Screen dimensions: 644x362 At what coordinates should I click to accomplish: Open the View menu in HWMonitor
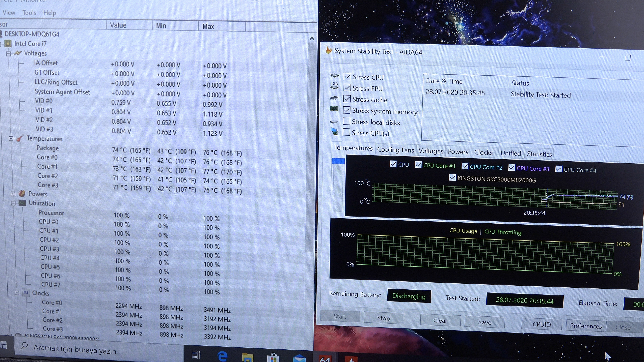[x=9, y=13]
